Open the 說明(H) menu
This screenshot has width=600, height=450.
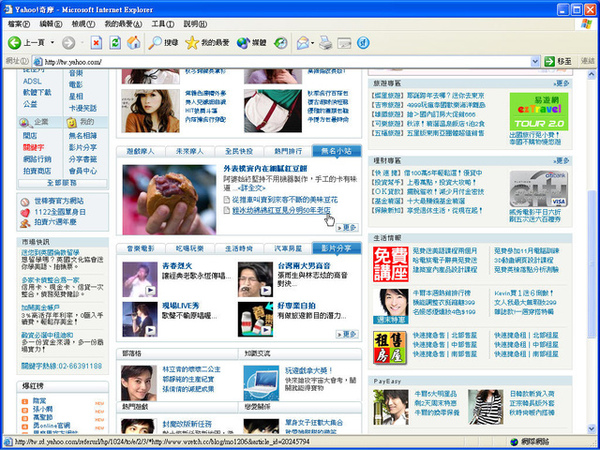point(195,24)
